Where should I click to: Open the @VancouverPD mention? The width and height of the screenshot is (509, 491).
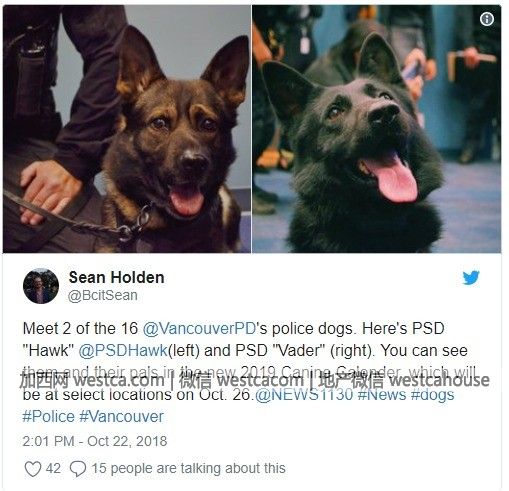tap(199, 329)
